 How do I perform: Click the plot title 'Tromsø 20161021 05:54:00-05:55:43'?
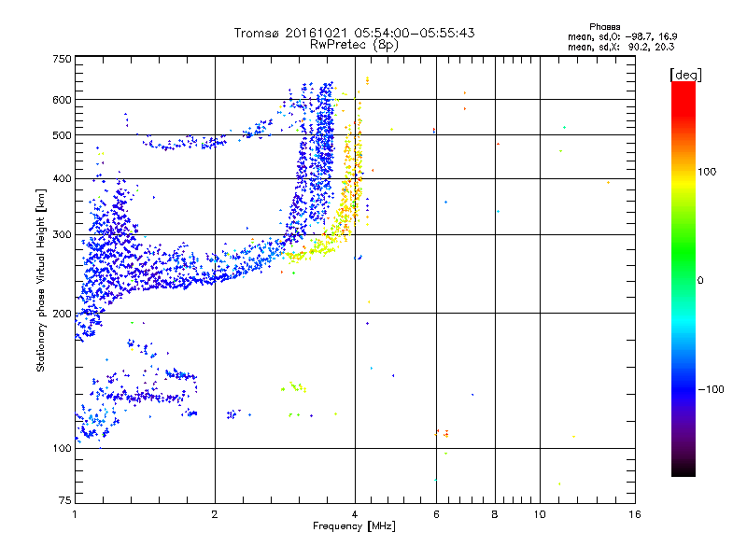[x=354, y=33]
